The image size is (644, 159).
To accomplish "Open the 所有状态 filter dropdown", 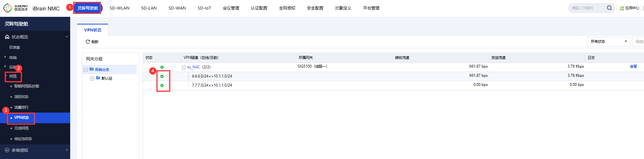I will 609,42.
